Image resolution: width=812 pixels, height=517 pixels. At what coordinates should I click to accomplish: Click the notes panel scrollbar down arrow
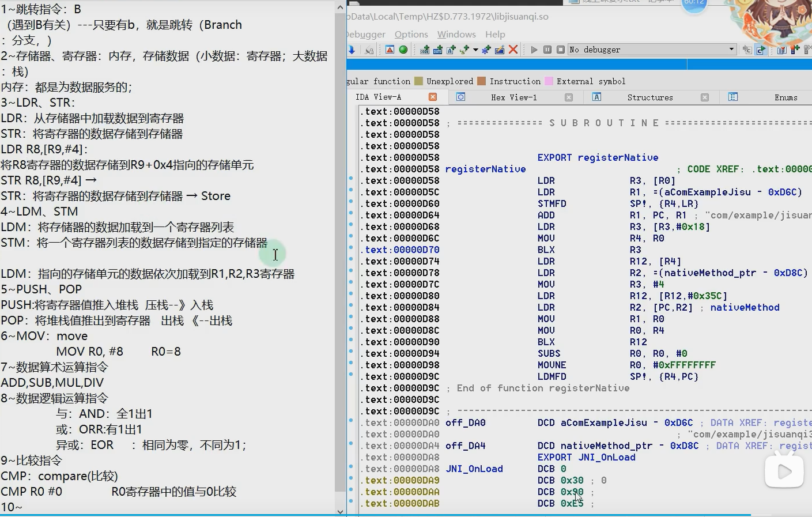coord(340,511)
